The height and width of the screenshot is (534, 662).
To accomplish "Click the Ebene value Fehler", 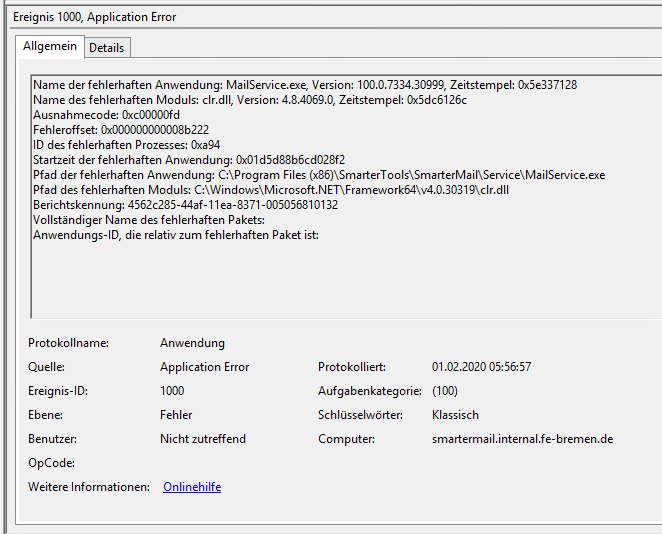I will tap(176, 415).
